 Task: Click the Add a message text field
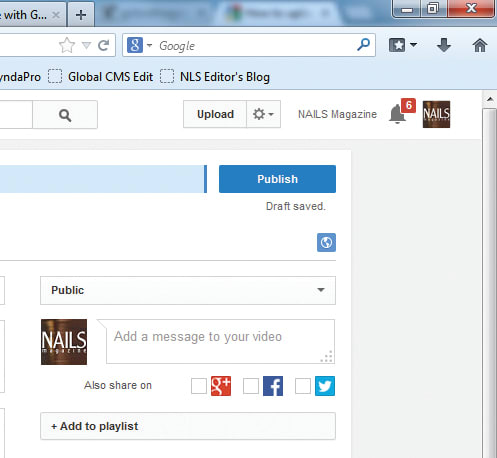[x=221, y=341]
